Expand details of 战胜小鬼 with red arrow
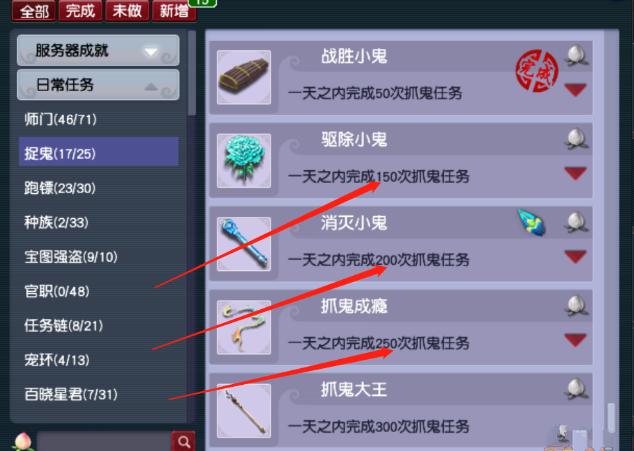Image resolution: width=634 pixels, height=451 pixels. pos(575,89)
